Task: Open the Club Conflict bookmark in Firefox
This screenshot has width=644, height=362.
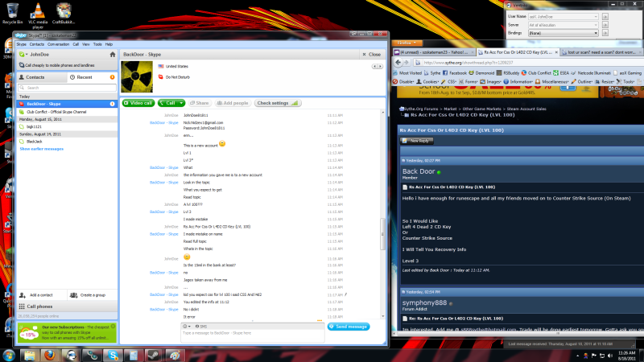Action: coord(536,72)
